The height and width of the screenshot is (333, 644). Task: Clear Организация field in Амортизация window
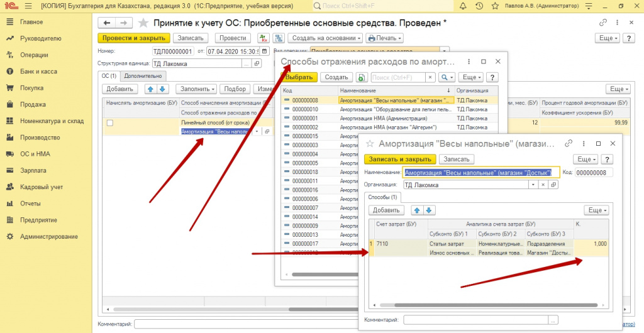pos(543,185)
